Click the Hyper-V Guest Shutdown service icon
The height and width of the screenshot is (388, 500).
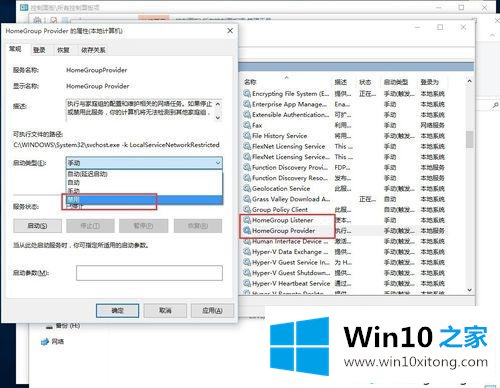[x=247, y=273]
